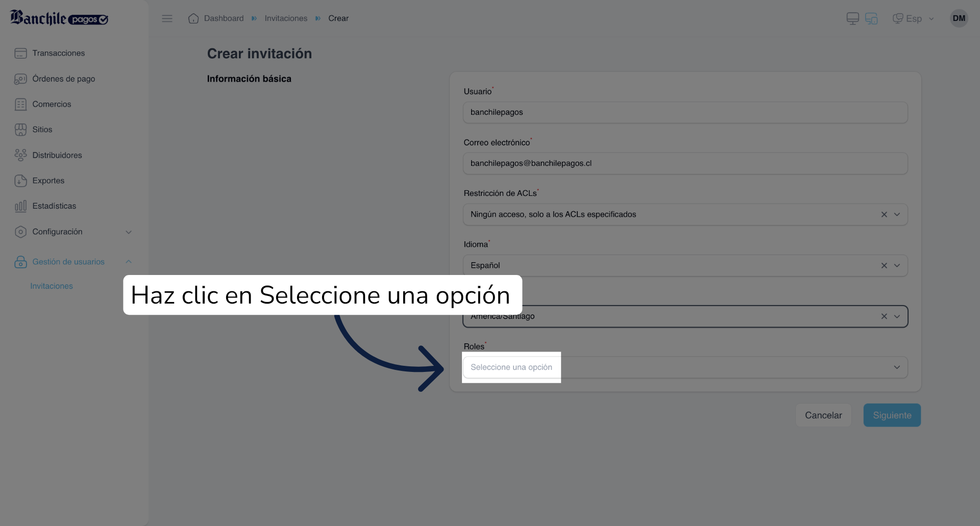Click the Siguiente button

[892, 415]
